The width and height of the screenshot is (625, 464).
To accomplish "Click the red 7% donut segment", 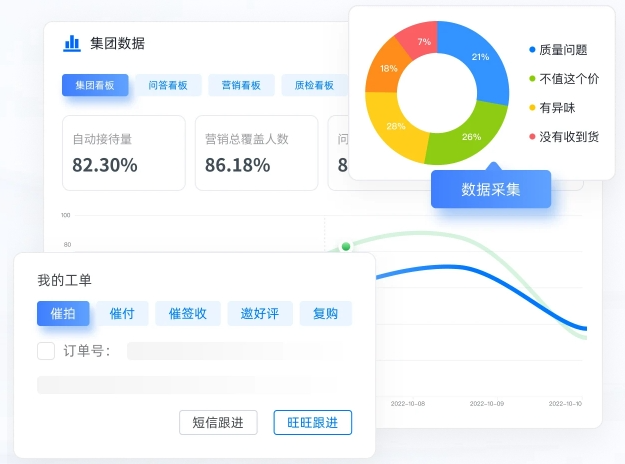I will pyautogui.click(x=423, y=40).
